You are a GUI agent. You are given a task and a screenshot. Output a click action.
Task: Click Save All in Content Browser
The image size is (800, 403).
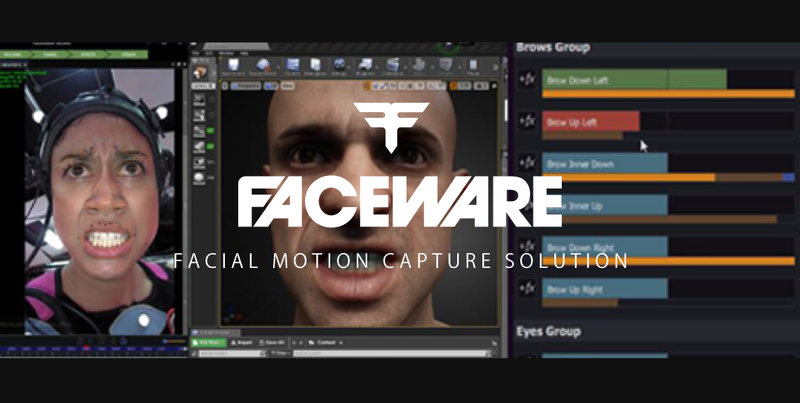point(271,343)
